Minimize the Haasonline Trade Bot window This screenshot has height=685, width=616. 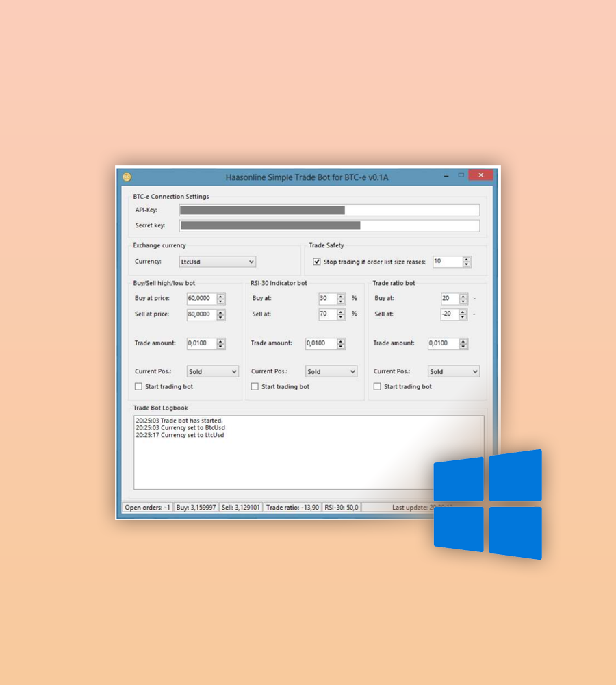[x=446, y=175]
